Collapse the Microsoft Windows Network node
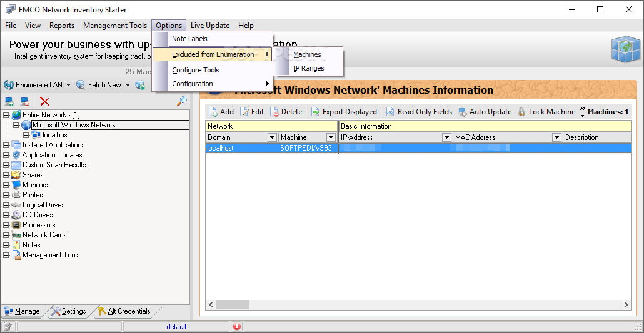 click(16, 125)
